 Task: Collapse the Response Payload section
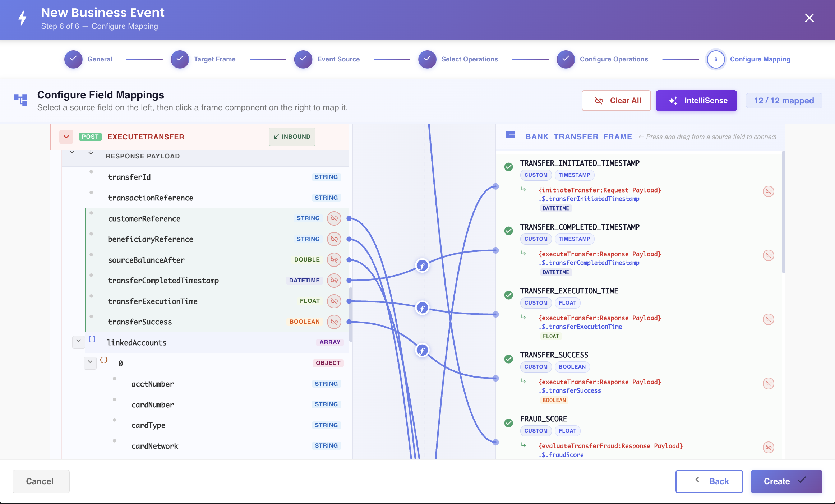coord(72,152)
